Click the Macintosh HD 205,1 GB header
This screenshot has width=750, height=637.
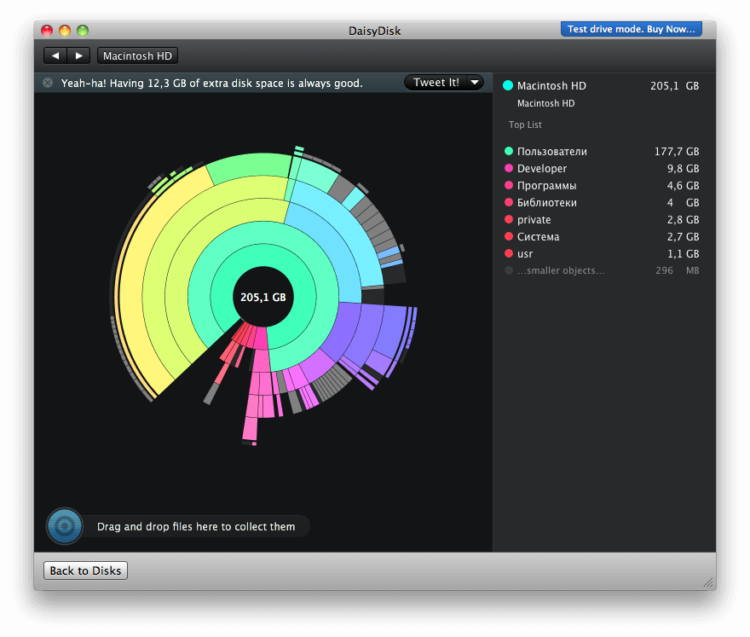(601, 86)
